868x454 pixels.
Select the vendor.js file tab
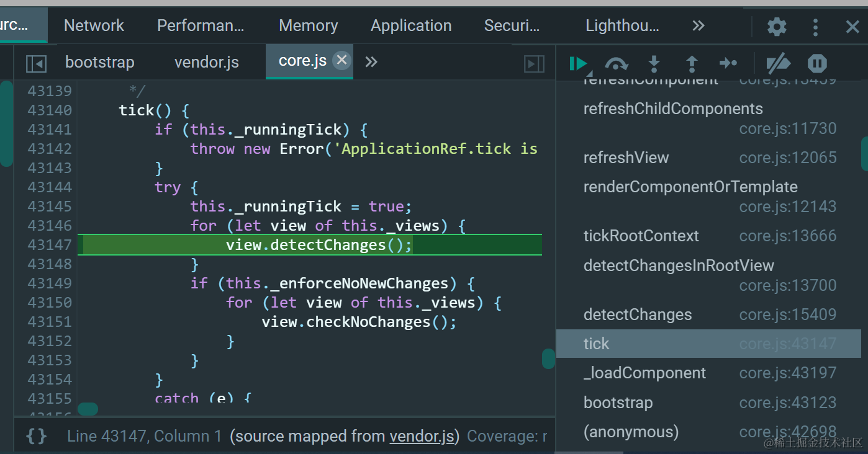coord(207,62)
